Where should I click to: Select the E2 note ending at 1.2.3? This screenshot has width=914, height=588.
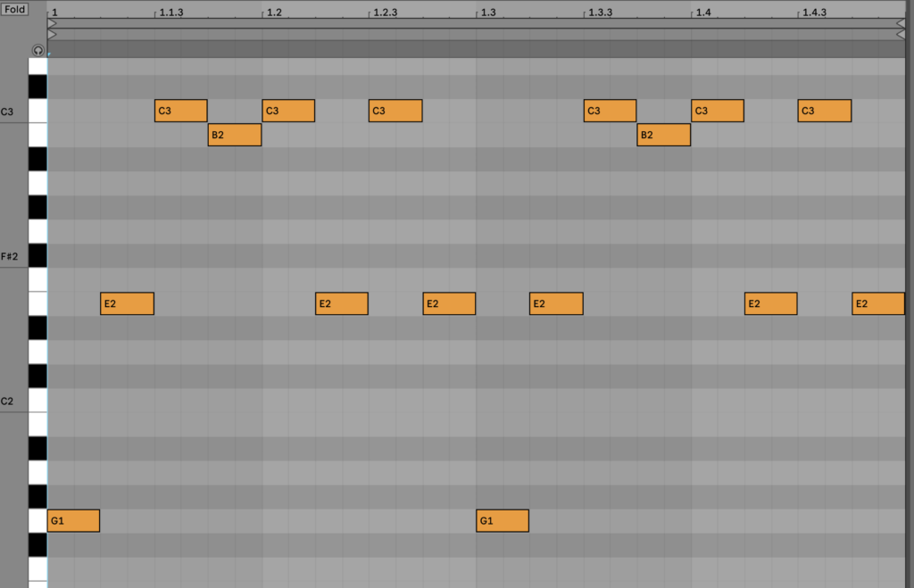coord(342,303)
